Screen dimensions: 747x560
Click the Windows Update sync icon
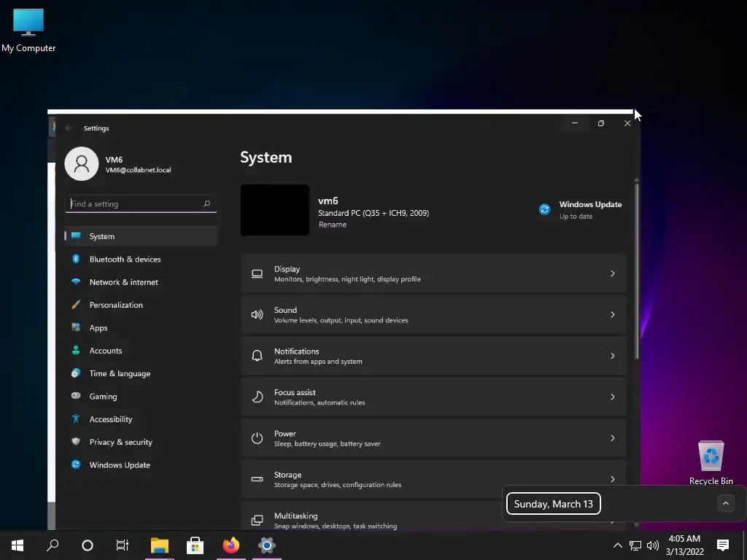tap(544, 209)
